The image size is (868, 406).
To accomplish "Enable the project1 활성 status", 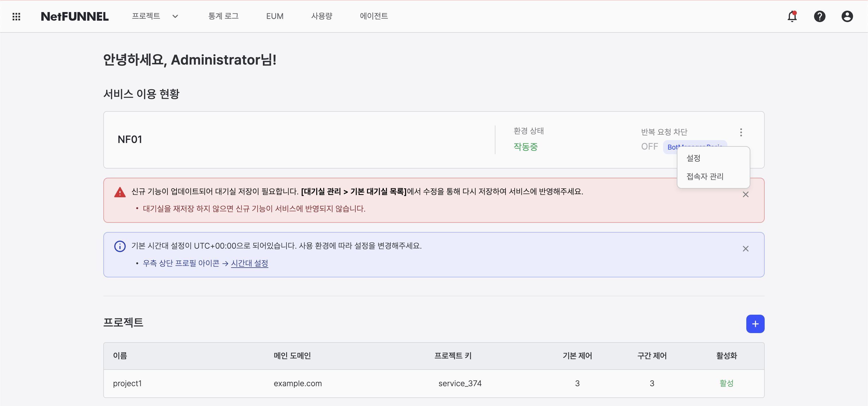I will click(726, 383).
